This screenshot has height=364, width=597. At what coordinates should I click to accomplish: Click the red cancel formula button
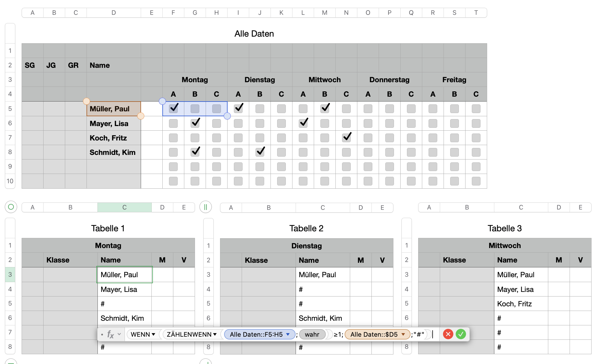pyautogui.click(x=448, y=334)
